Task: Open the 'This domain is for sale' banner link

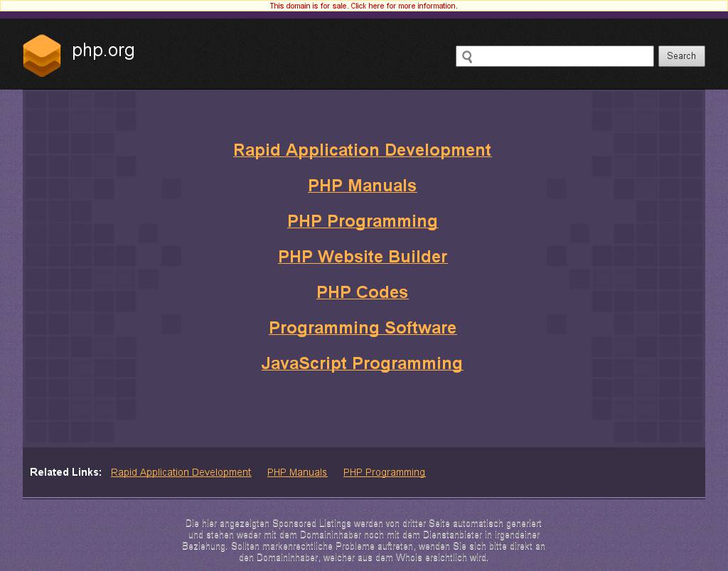Action: 363,6
